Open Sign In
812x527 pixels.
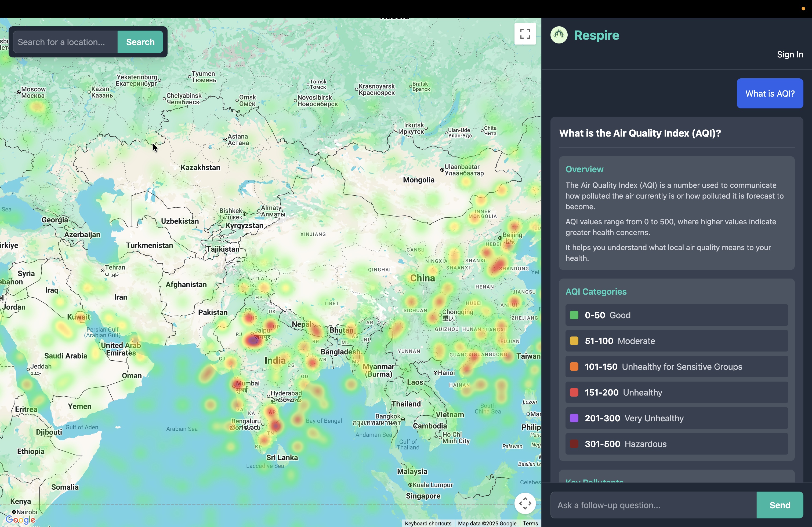790,54
